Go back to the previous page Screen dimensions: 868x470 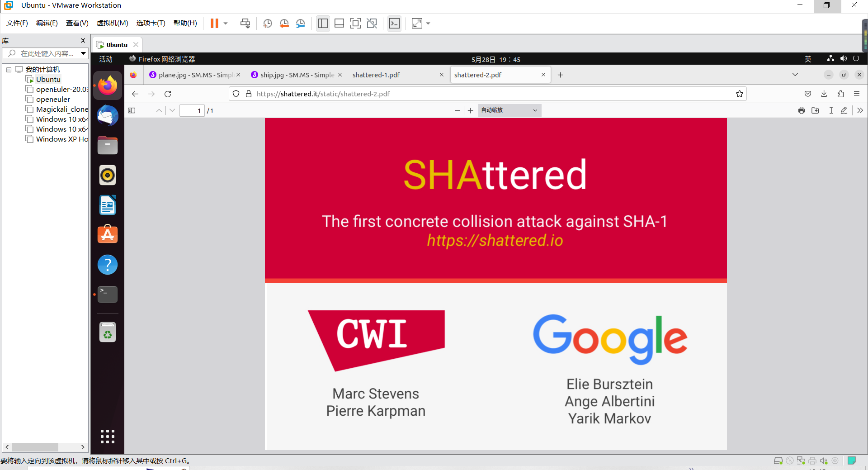135,94
